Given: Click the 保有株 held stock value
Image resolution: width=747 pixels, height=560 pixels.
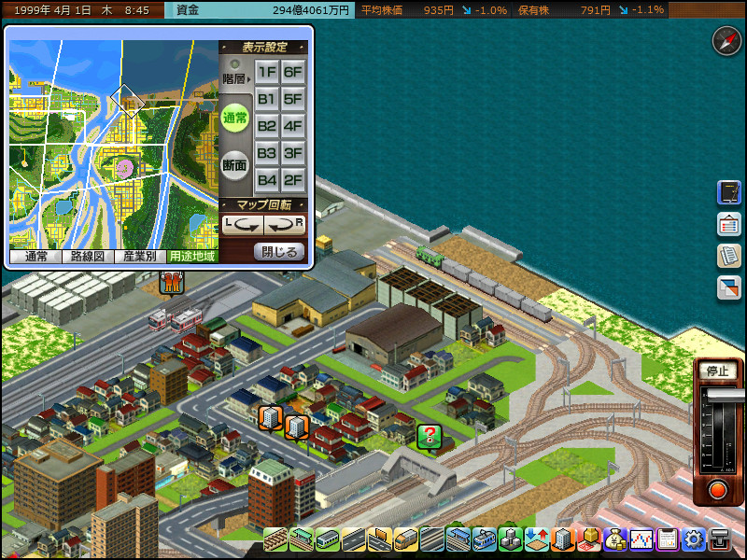Looking at the screenshot, I should click(591, 10).
